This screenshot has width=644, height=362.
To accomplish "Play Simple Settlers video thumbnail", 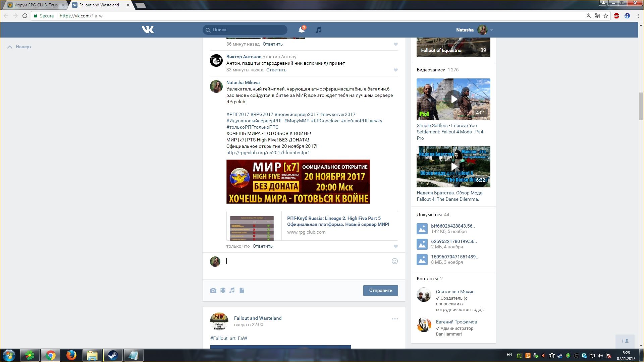I will 453,99.
